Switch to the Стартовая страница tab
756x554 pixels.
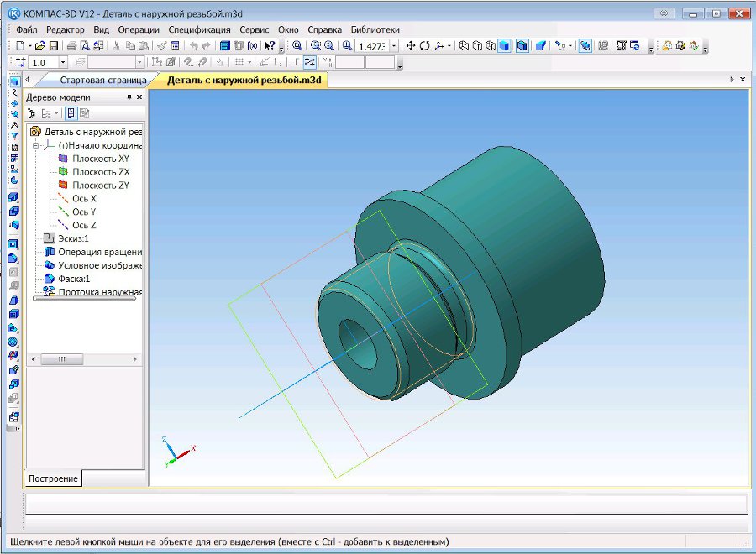pos(103,80)
